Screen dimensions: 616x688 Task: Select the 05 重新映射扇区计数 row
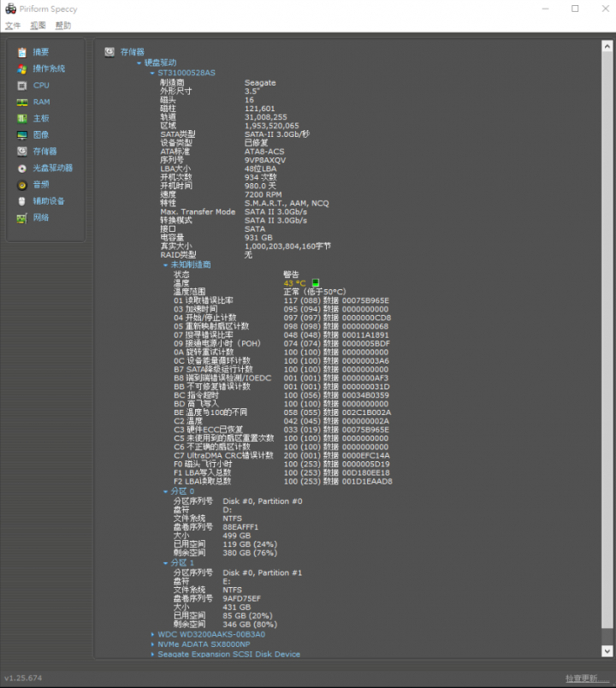click(x=281, y=326)
